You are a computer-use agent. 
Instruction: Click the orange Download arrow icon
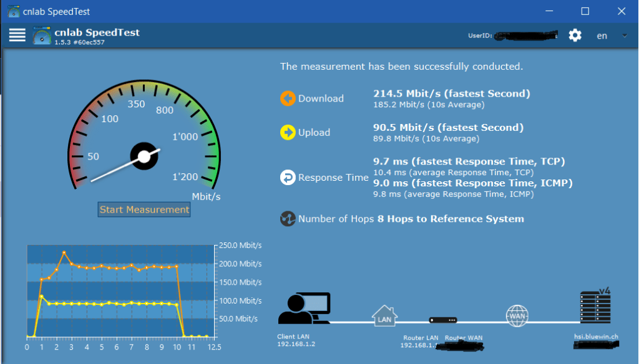(x=287, y=98)
